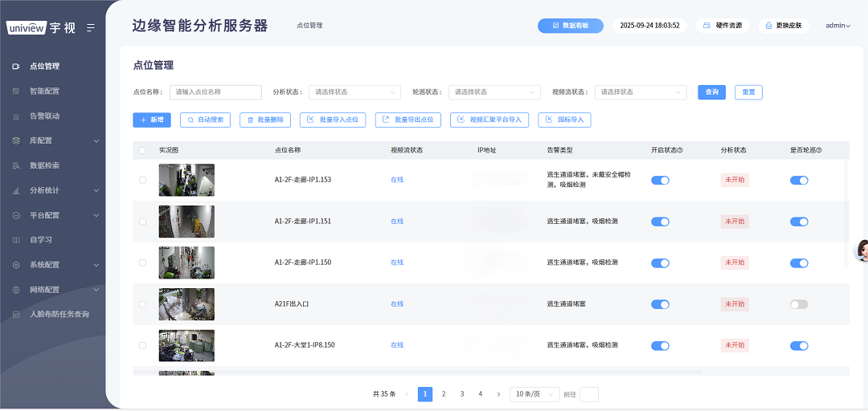This screenshot has width=868, height=411.
Task: Click the 批量导入点位 button
Action: coord(333,120)
